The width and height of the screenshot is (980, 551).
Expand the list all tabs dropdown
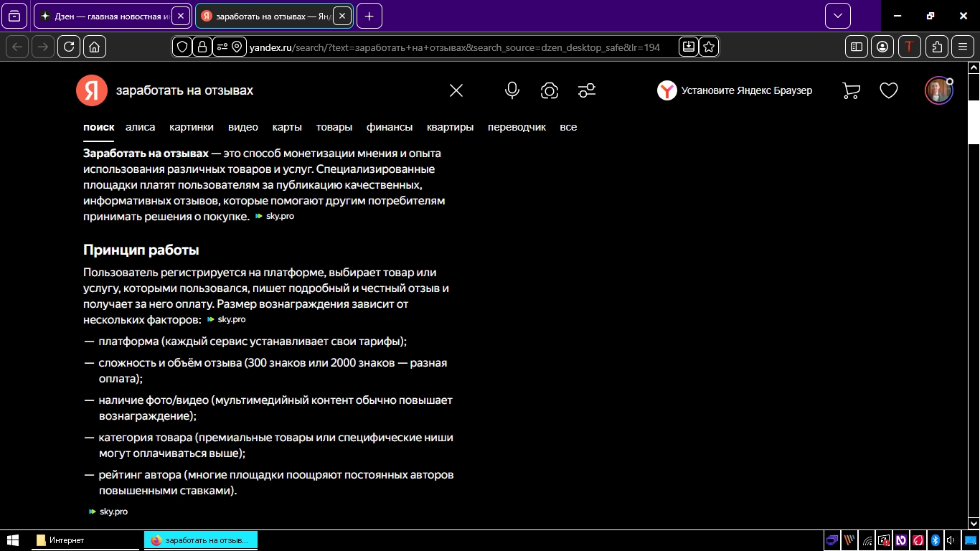[837, 16]
